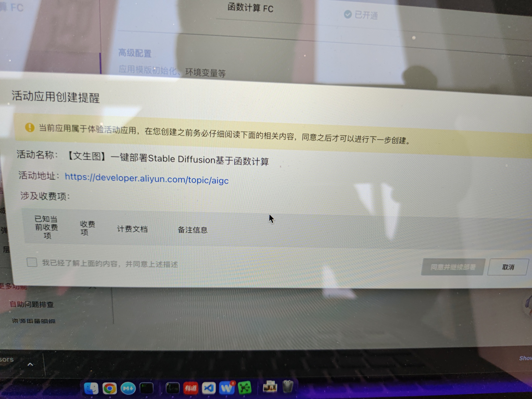Click the 同意并继续部署 button
This screenshot has height=399, width=532.
pyautogui.click(x=453, y=267)
